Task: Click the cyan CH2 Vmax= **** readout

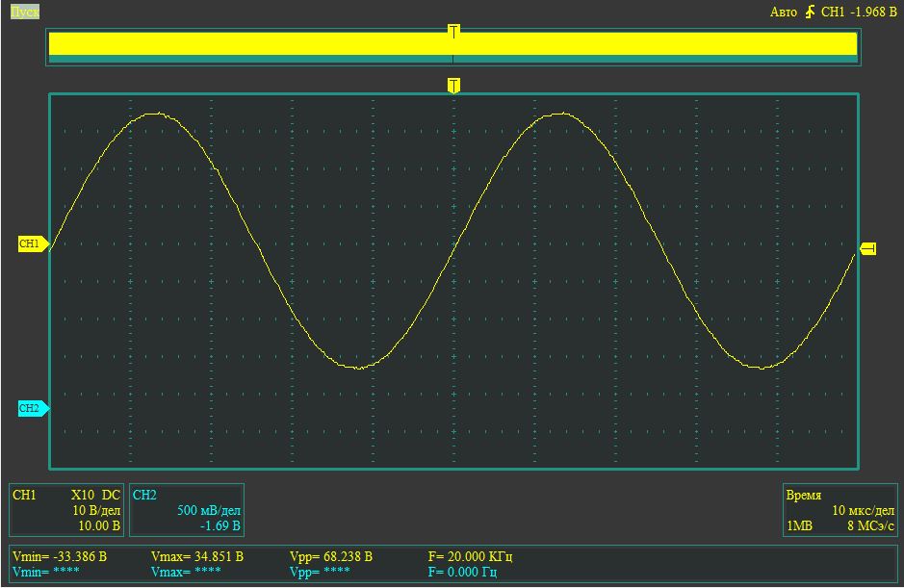Action: (x=186, y=572)
